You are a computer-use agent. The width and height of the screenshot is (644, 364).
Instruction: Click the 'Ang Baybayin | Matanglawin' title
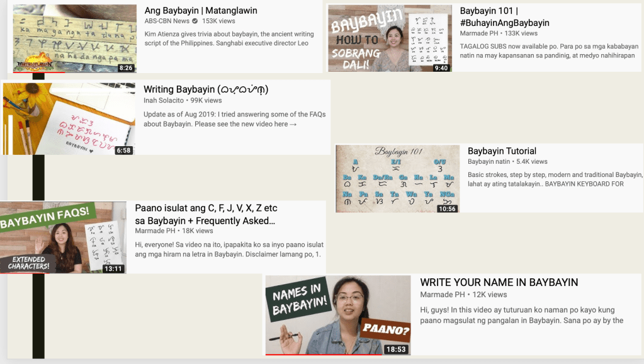(201, 11)
